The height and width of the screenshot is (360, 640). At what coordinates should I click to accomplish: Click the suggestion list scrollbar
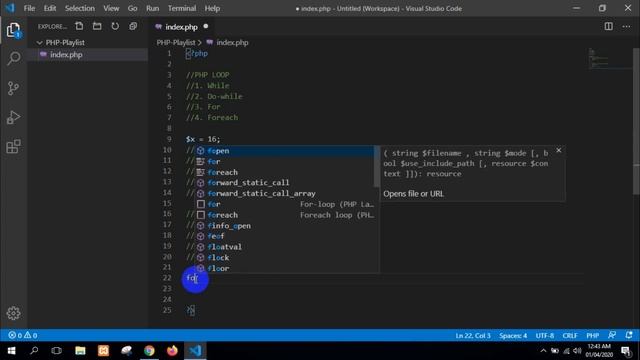[376, 167]
